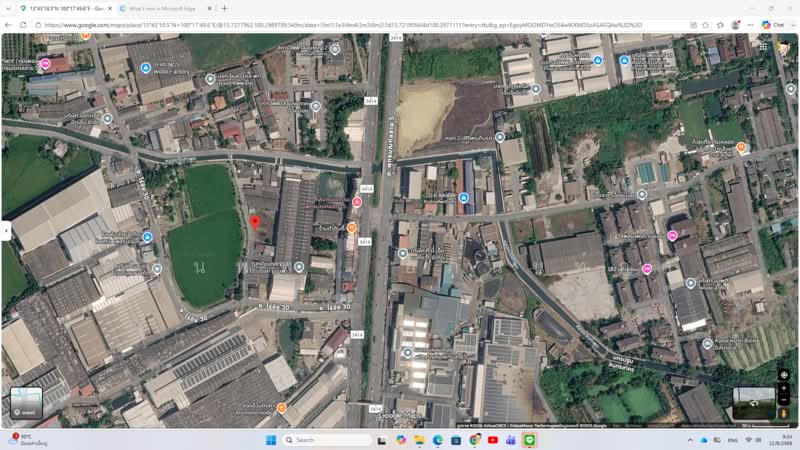Select the pink-red marker beside road 3414
The image size is (800, 450).
tap(357, 202)
